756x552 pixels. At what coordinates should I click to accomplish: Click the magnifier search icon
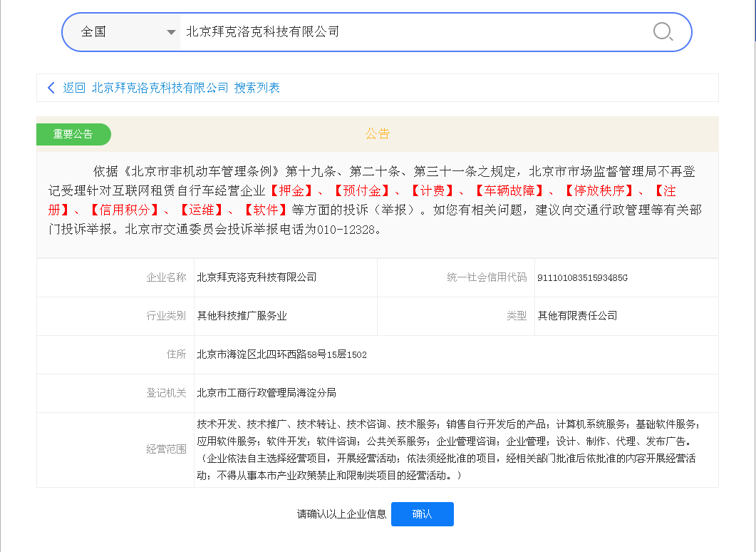point(663,32)
